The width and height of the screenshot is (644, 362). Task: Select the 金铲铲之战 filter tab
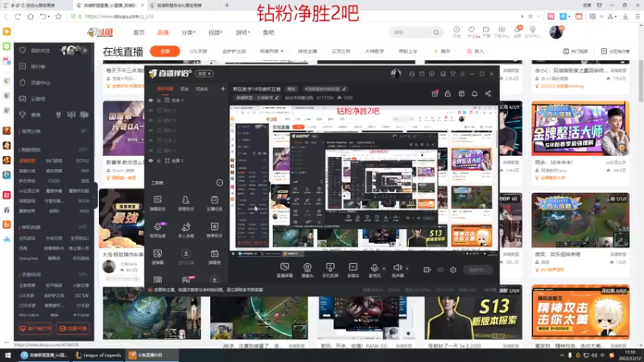[234, 51]
